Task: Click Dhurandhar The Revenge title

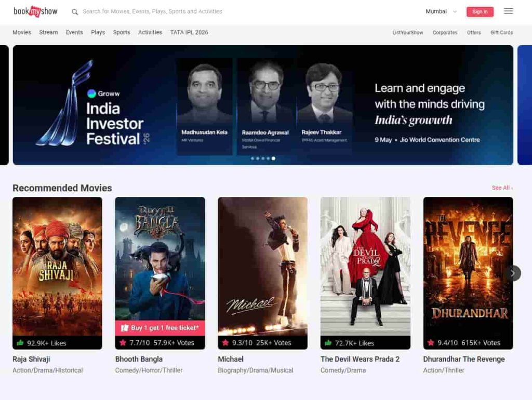Action: [x=464, y=359]
